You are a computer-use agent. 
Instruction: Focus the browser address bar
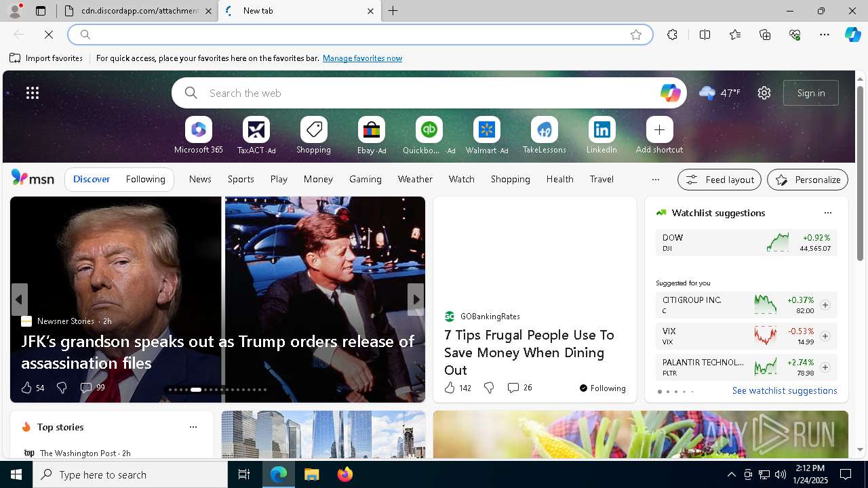[x=359, y=35]
